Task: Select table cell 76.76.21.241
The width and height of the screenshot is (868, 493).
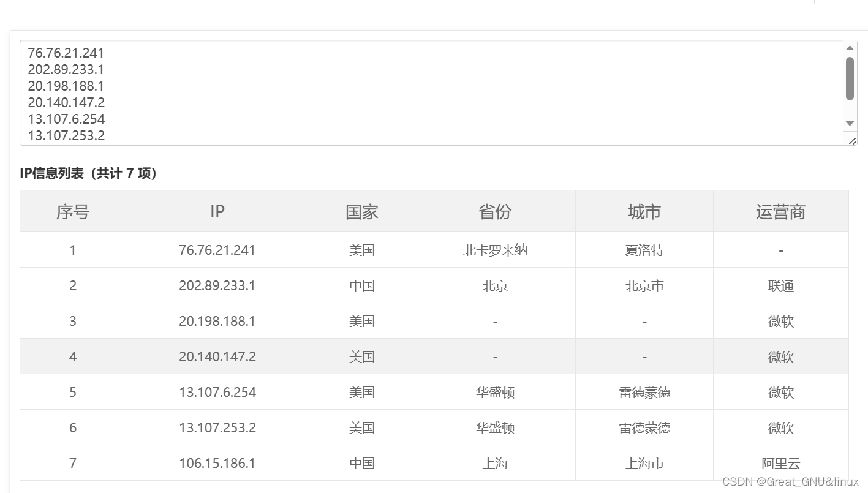Action: (x=217, y=250)
